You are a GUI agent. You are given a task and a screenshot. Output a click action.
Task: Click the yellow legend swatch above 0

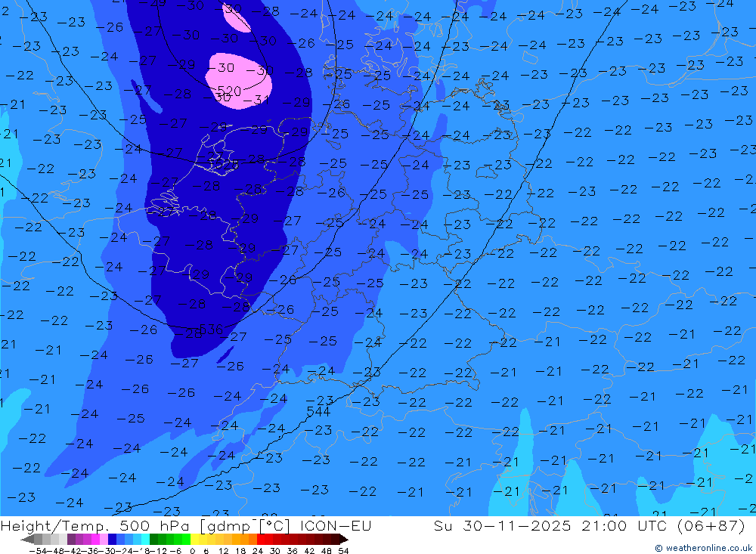pos(194,539)
